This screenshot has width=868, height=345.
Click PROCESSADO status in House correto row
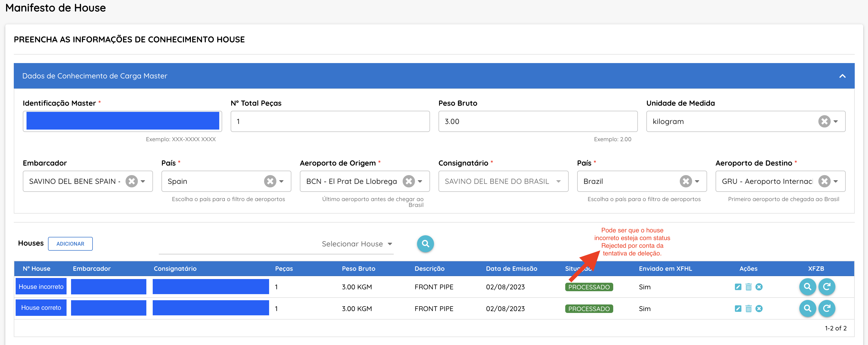tap(589, 309)
